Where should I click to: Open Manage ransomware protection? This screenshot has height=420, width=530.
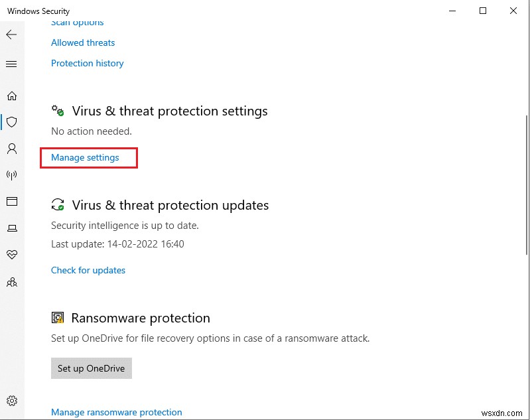tap(116, 412)
